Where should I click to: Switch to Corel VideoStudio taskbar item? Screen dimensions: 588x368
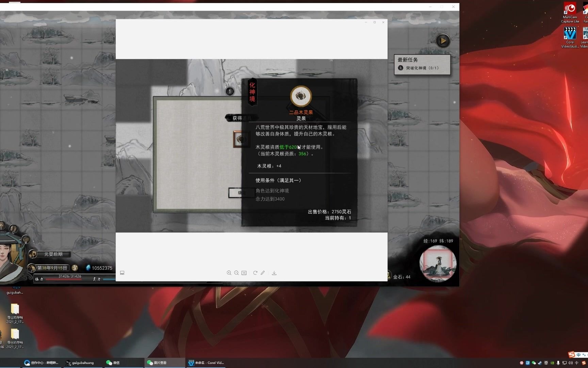click(206, 363)
